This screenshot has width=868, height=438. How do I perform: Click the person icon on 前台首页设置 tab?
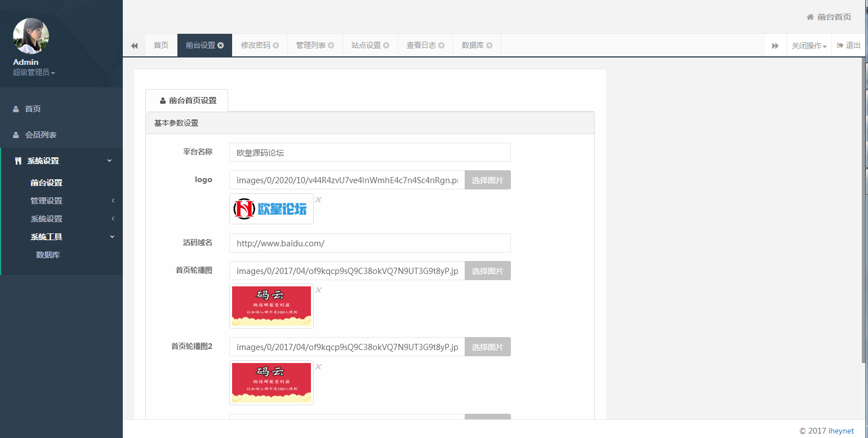click(x=162, y=100)
